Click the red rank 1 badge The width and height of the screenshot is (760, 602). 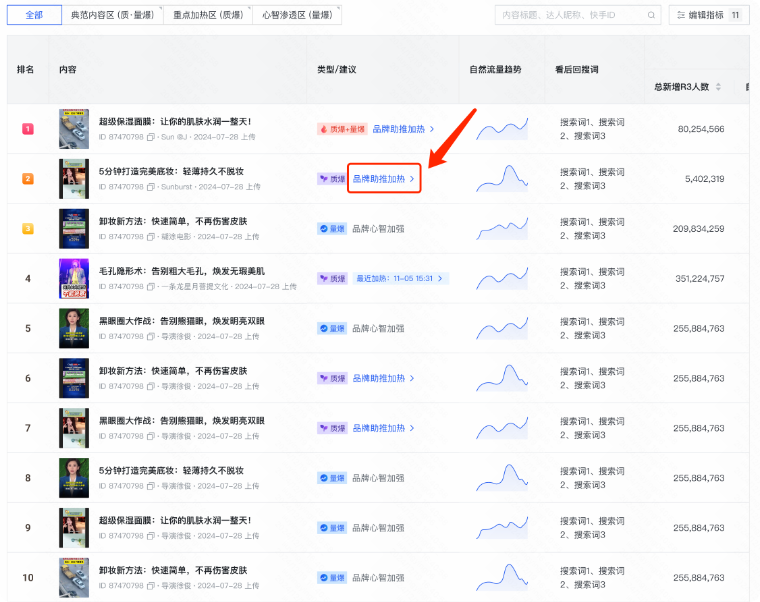pyautogui.click(x=28, y=129)
